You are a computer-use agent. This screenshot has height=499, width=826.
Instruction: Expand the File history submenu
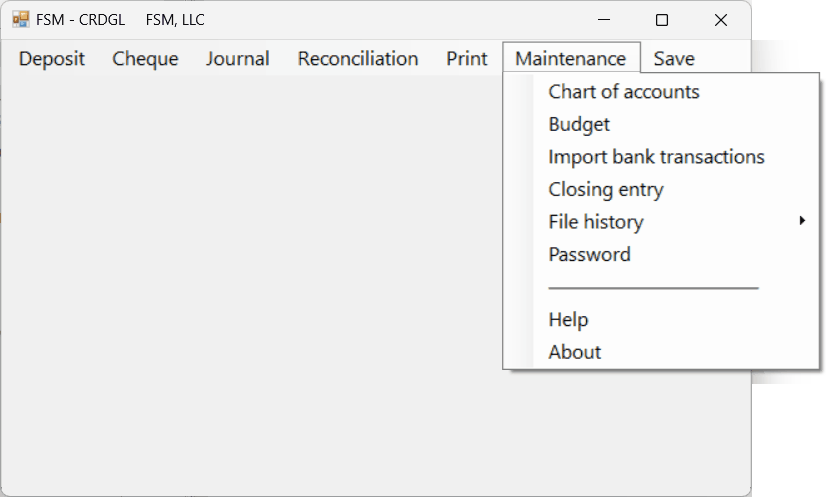tap(661, 222)
